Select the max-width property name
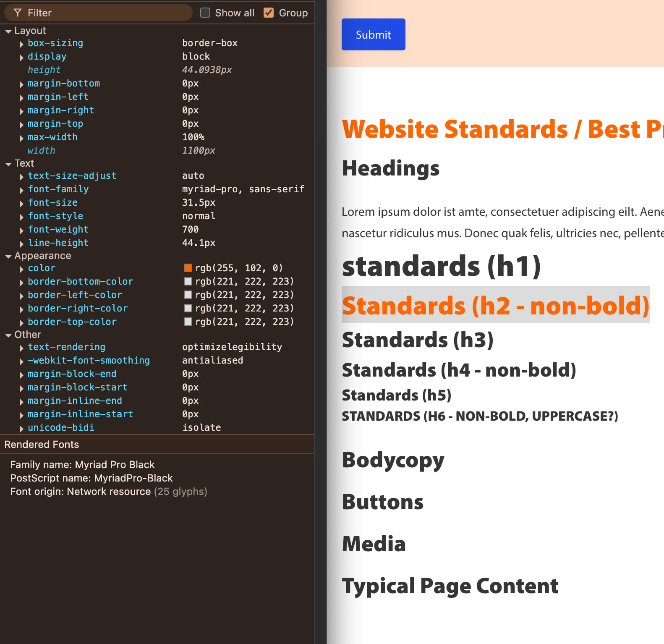Screen dimensions: 664x644 coord(52,137)
